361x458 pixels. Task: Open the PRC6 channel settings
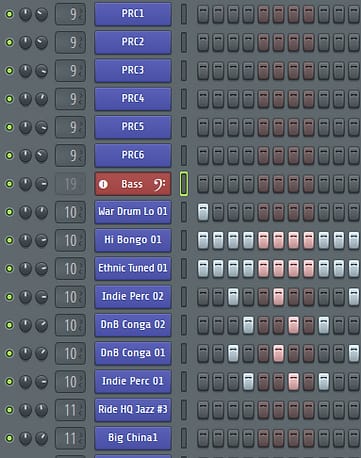point(133,155)
